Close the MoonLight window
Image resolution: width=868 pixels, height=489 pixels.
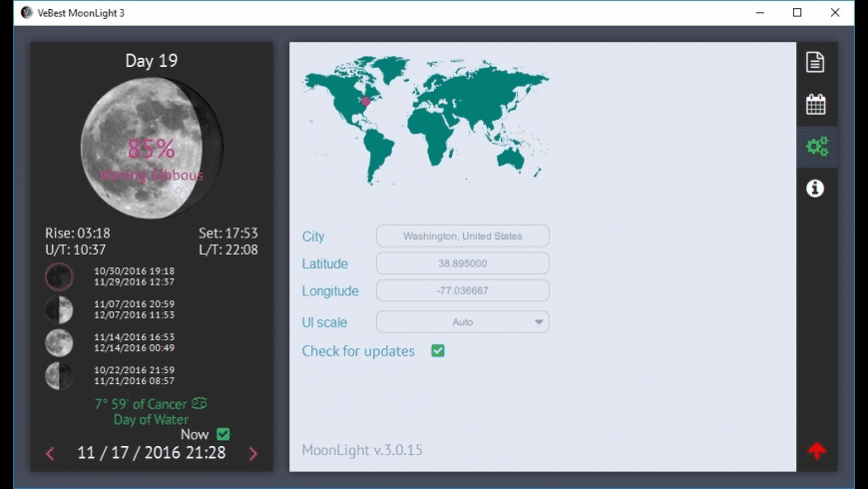coord(835,12)
